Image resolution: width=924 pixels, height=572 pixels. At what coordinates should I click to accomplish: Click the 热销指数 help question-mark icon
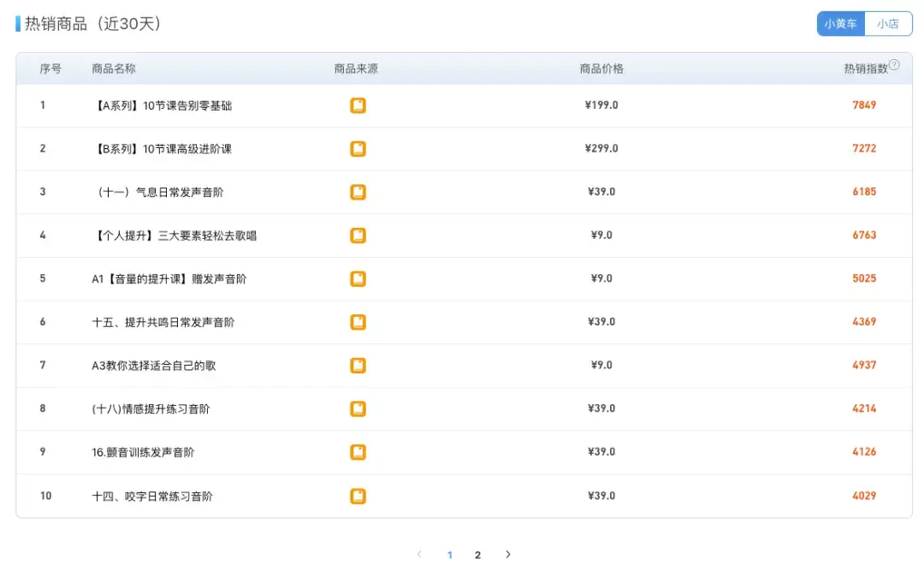coord(894,64)
